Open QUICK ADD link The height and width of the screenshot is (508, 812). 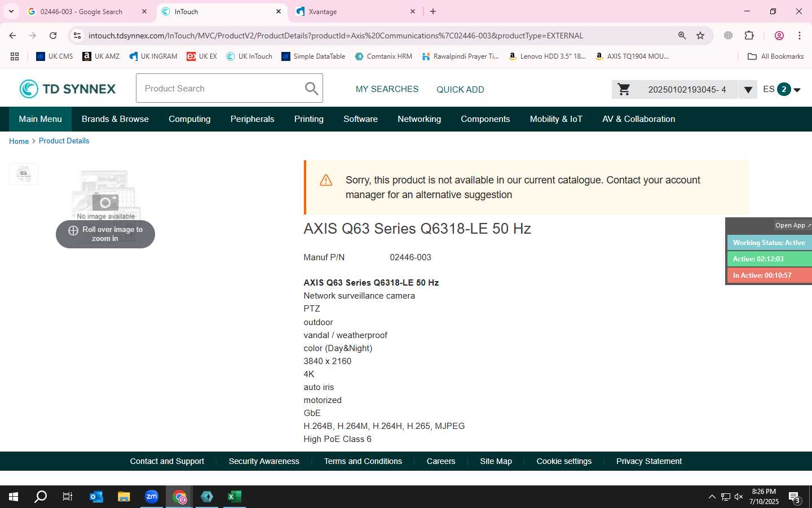460,89
